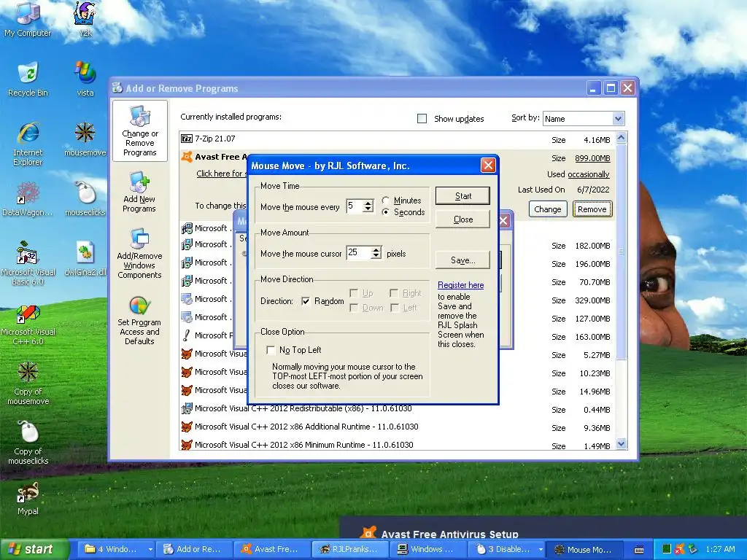Open the Windows start menu

(34, 550)
